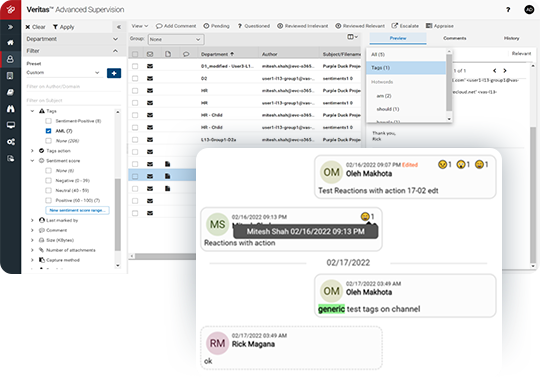Expand the Department section chevron

[115, 39]
